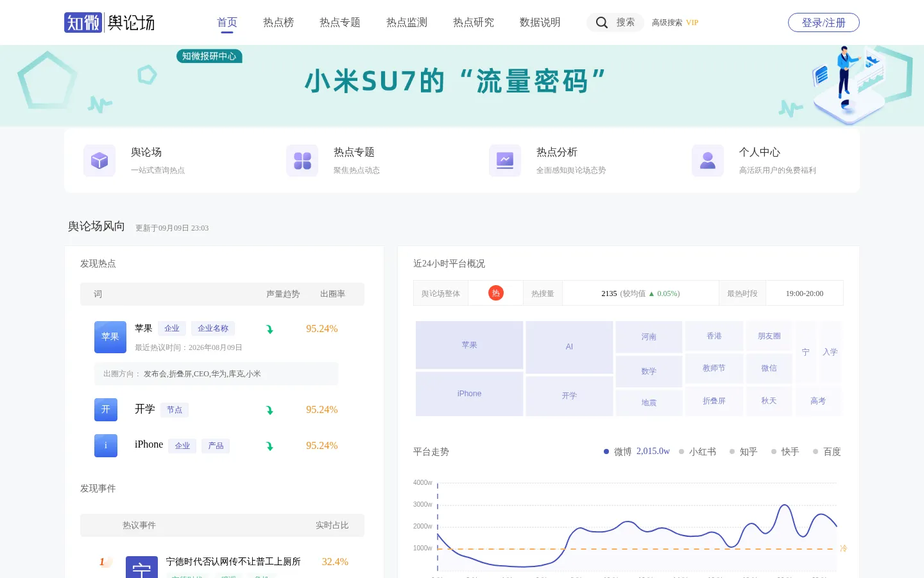Click 折叠屏 treemap block

tap(714, 401)
